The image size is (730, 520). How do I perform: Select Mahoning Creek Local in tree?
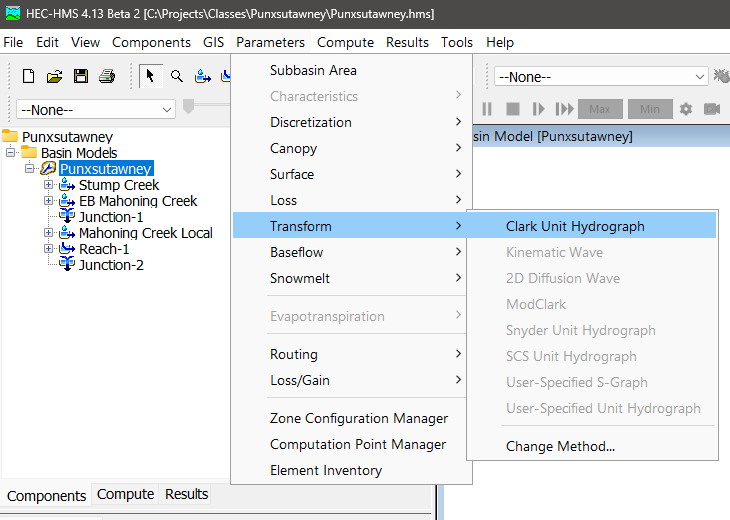[x=146, y=233]
